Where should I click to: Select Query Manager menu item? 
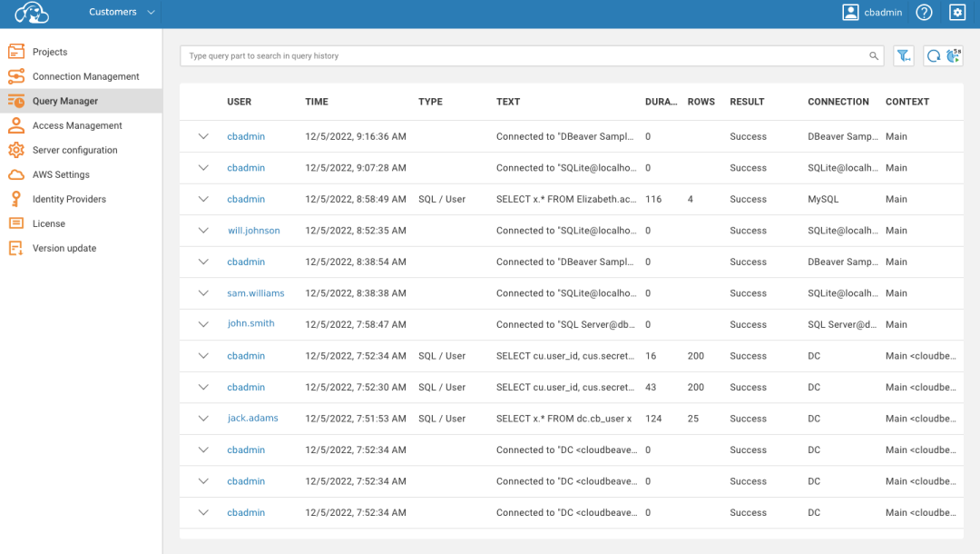[x=65, y=101]
